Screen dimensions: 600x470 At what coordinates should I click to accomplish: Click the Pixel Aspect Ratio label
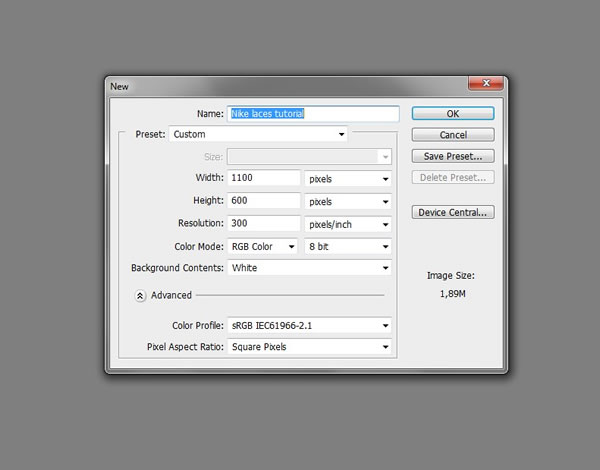point(185,347)
